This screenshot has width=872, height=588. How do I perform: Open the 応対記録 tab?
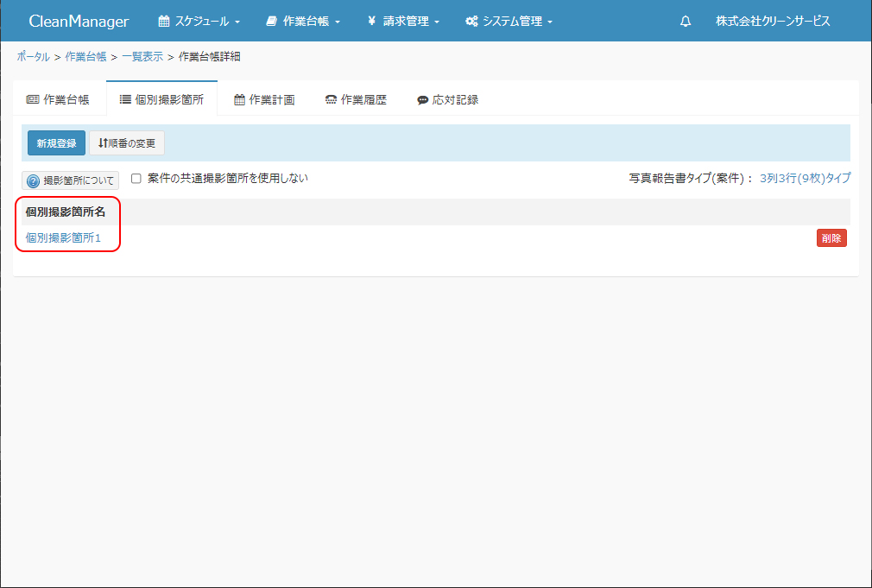tap(447, 99)
